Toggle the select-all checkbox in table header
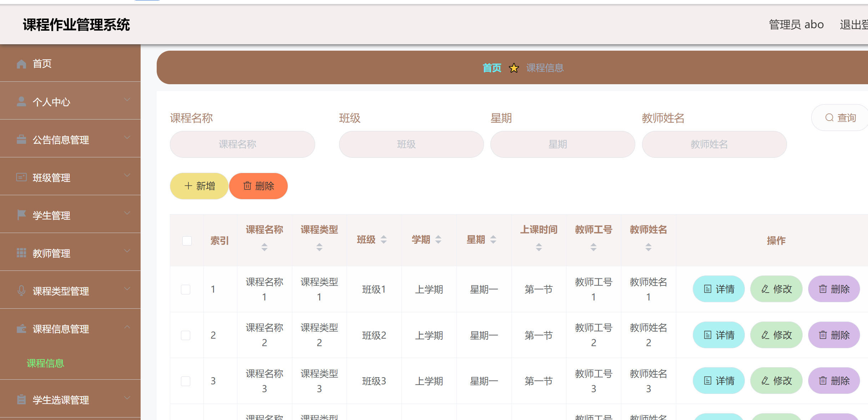Viewport: 868px width, 420px height. 187,241
